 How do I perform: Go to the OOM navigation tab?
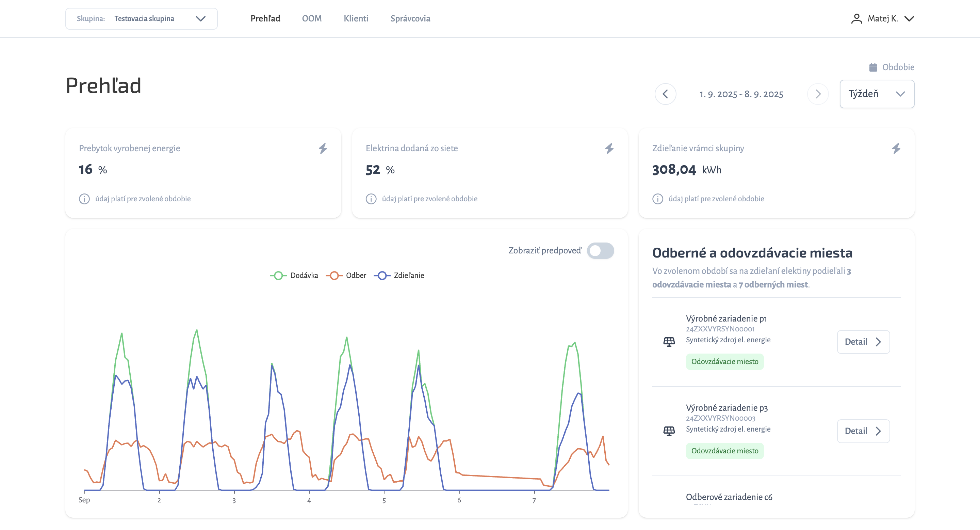(312, 19)
